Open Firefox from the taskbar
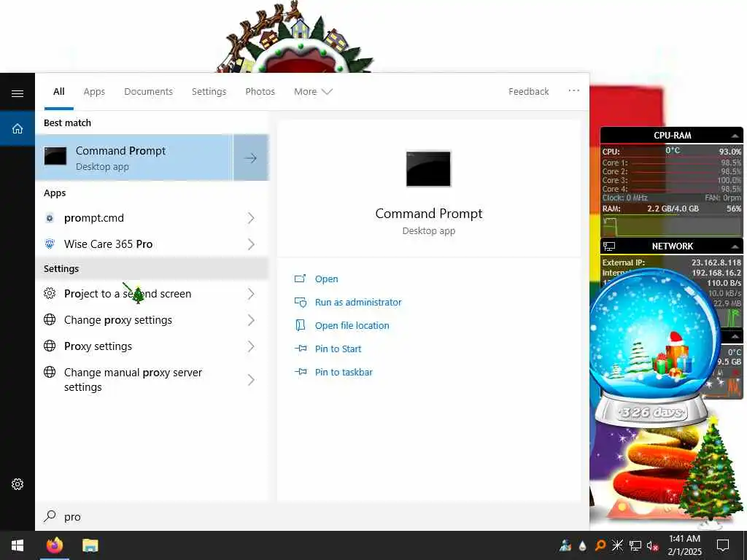Screen dimensions: 747x560 pos(54,545)
